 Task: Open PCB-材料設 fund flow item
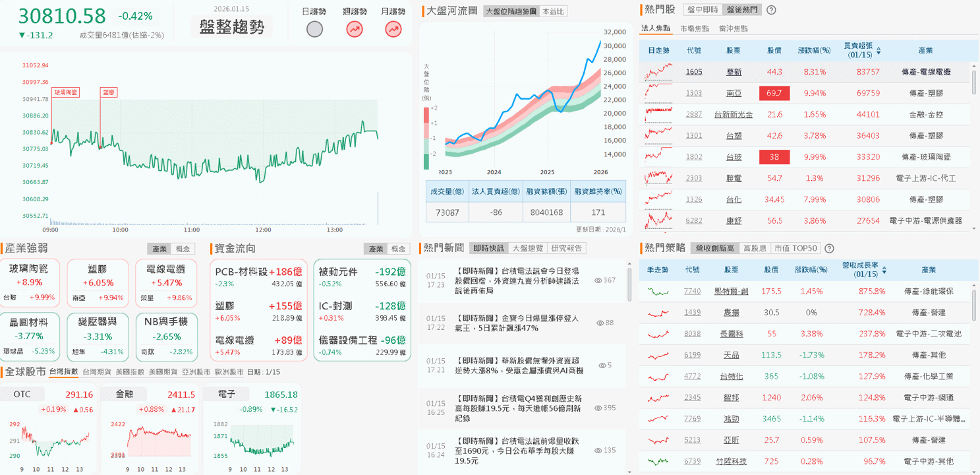[x=259, y=276]
